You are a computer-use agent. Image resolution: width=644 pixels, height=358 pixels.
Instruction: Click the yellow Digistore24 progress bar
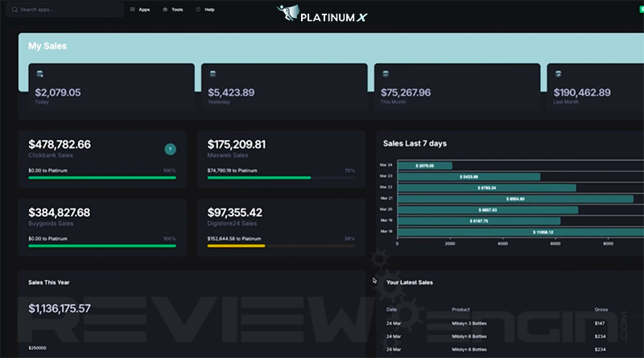coord(236,245)
